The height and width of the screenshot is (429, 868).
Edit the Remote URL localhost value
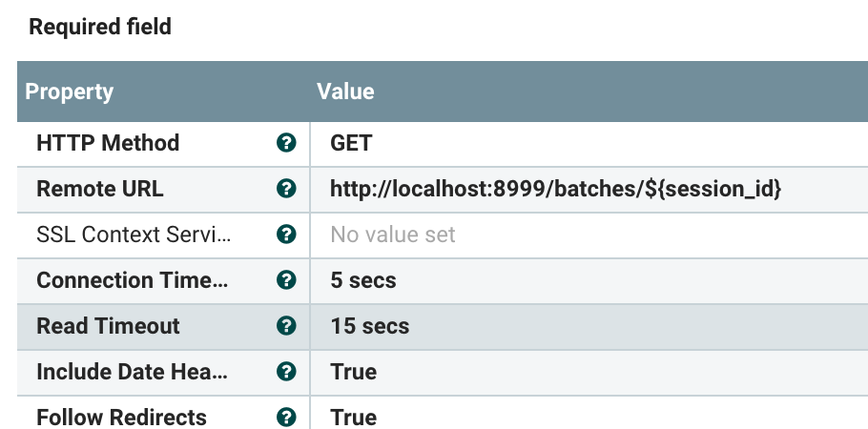point(556,189)
